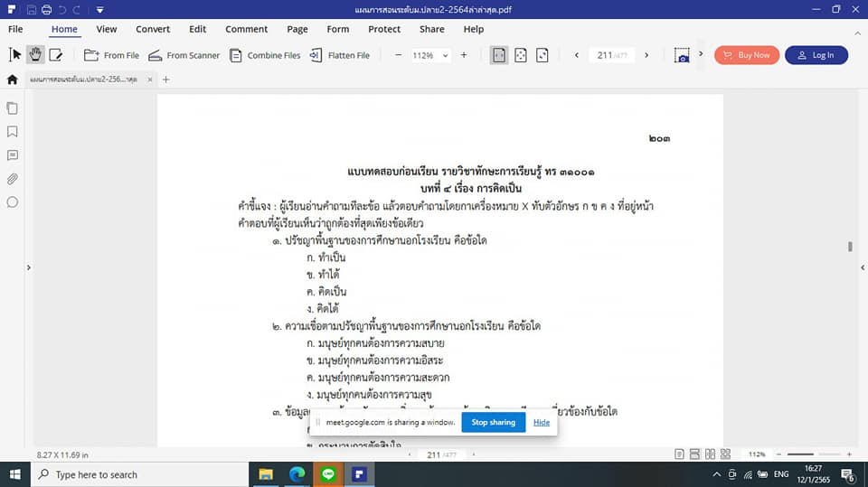This screenshot has width=868, height=487.
Task: Select the Hand tool in toolbar
Action: click(35, 55)
